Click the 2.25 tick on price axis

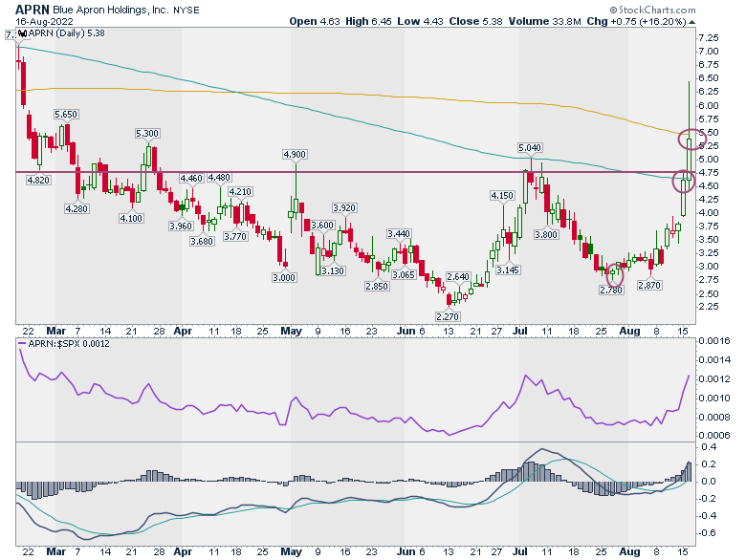click(709, 307)
